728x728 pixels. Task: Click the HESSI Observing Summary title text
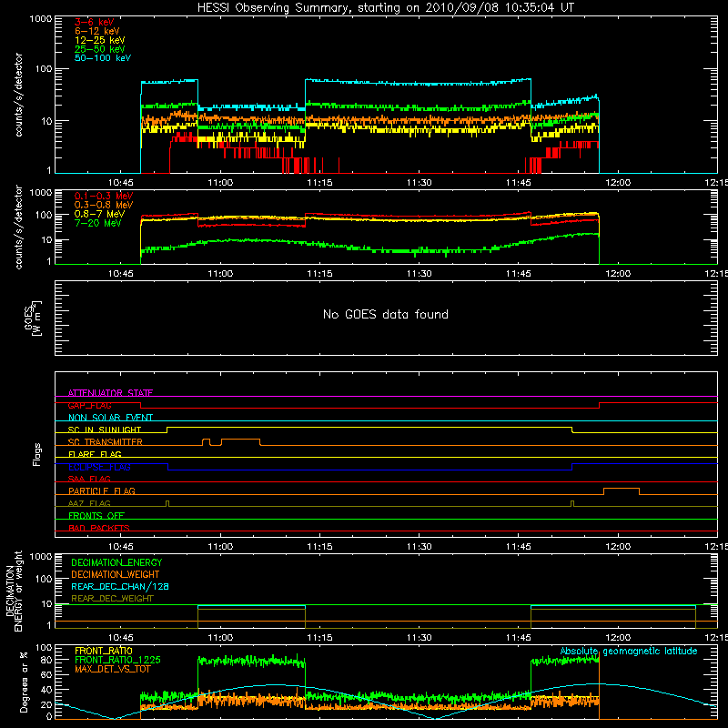click(x=385, y=8)
